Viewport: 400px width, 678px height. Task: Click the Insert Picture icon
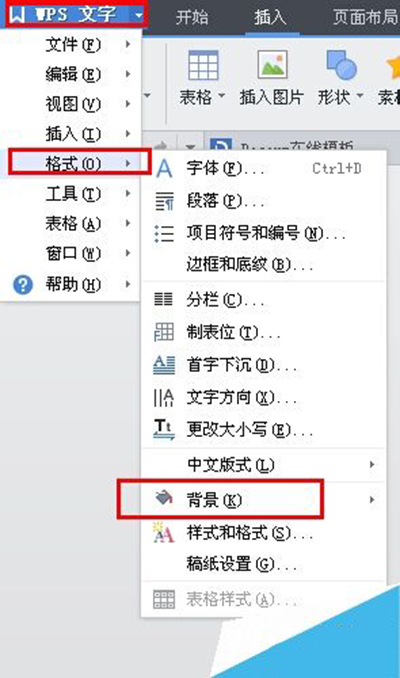tap(272, 65)
